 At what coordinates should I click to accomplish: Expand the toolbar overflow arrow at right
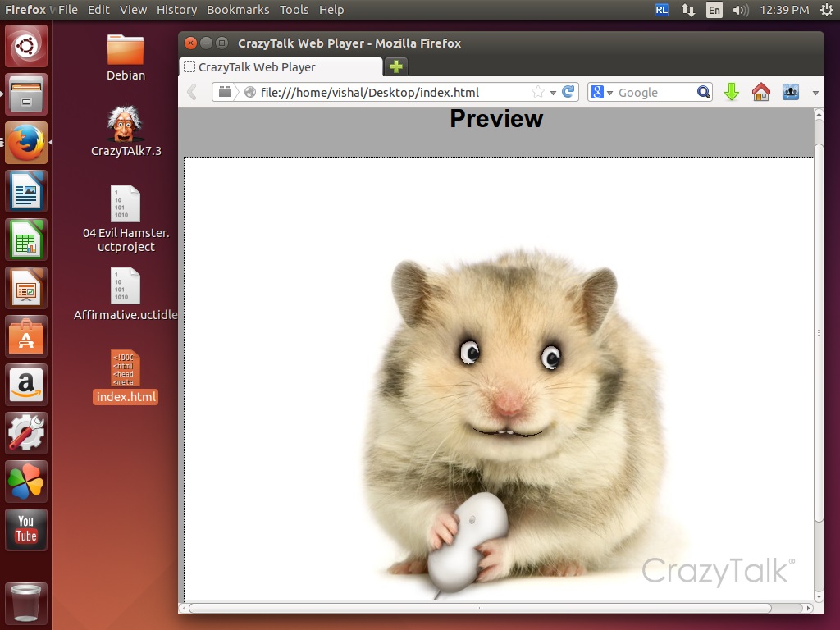coord(815,93)
